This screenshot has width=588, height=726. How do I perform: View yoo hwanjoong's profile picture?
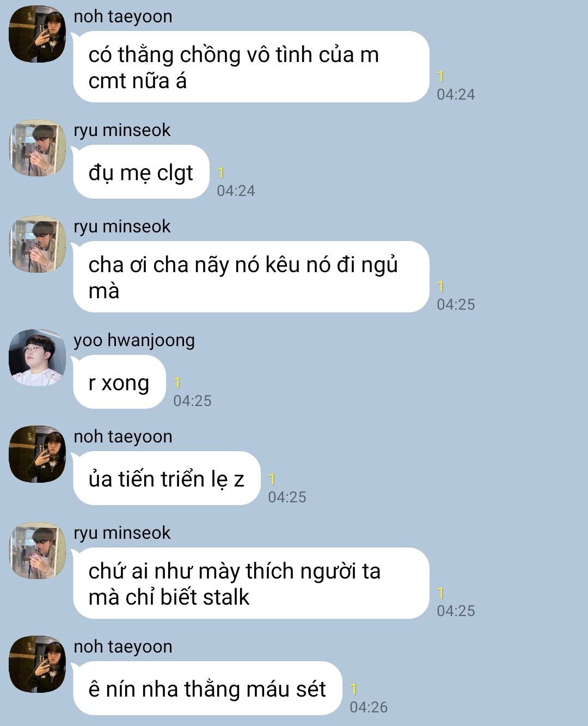38,358
